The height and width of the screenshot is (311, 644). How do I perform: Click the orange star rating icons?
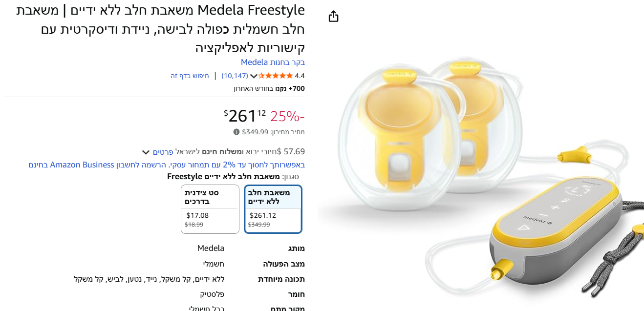[276, 76]
